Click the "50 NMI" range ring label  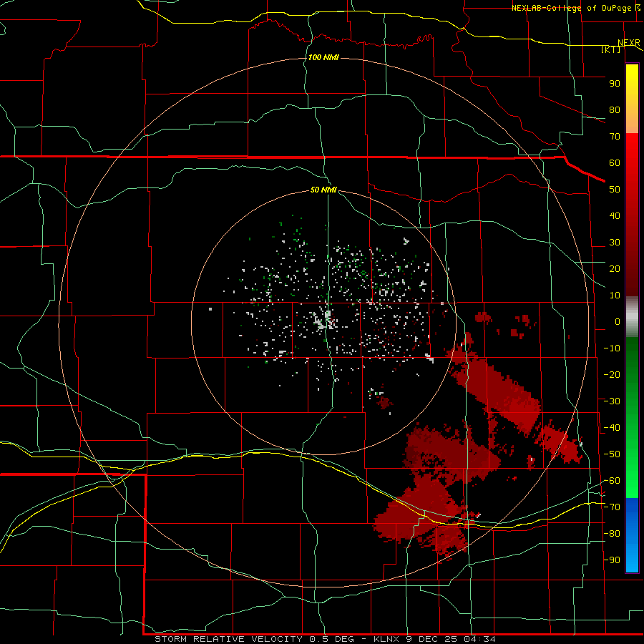pos(323,190)
